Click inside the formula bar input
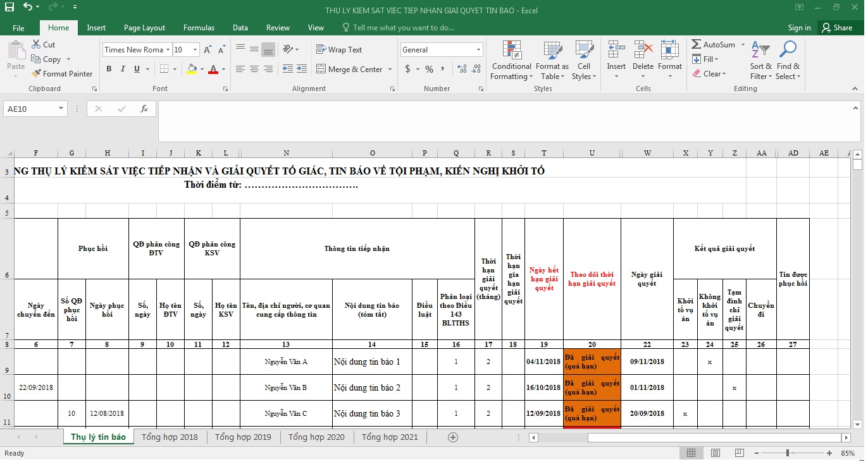Screen dimensions: 868x462 point(506,120)
